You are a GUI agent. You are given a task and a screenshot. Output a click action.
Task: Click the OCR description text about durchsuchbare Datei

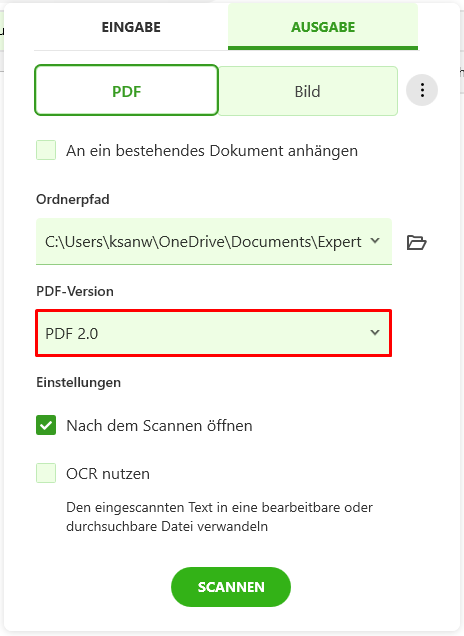(x=219, y=517)
